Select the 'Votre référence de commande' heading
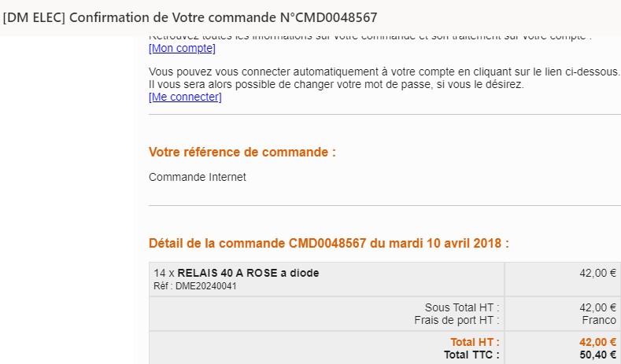 point(242,152)
